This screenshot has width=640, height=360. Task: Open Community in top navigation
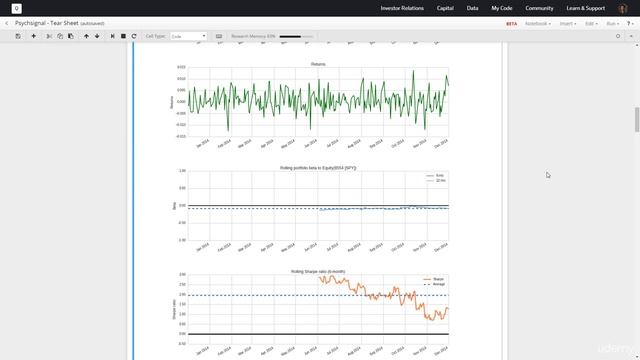tap(539, 8)
